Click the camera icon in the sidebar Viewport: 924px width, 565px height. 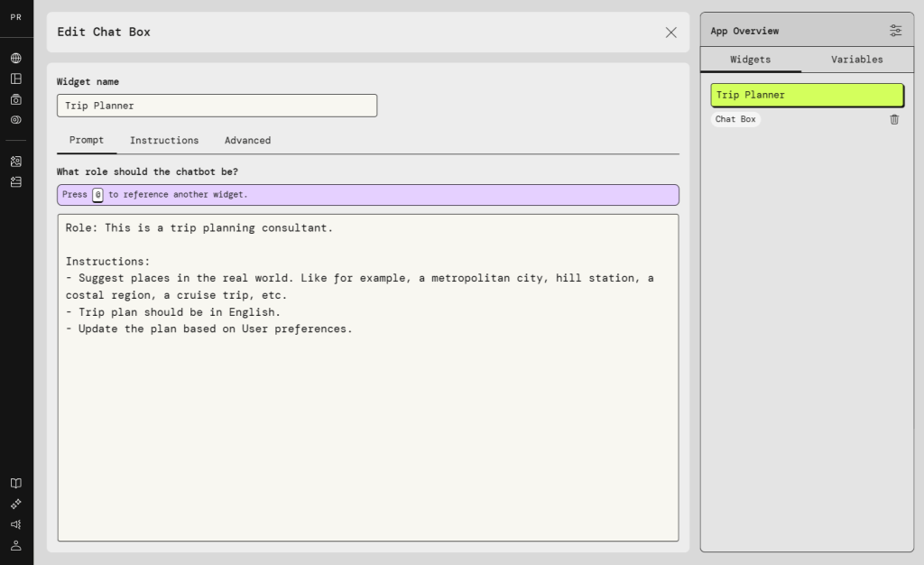pyautogui.click(x=16, y=99)
